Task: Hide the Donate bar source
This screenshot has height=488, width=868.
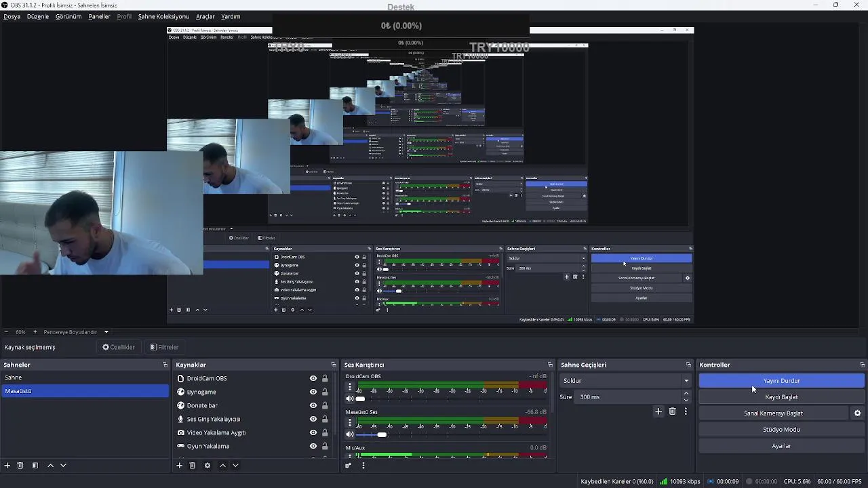Action: pos(313,405)
